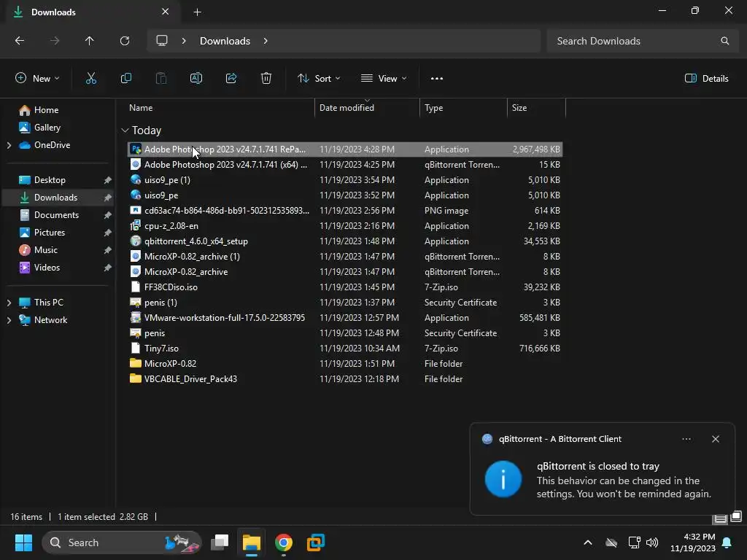Open the New dropdown menu
The height and width of the screenshot is (560, 747).
tap(37, 79)
